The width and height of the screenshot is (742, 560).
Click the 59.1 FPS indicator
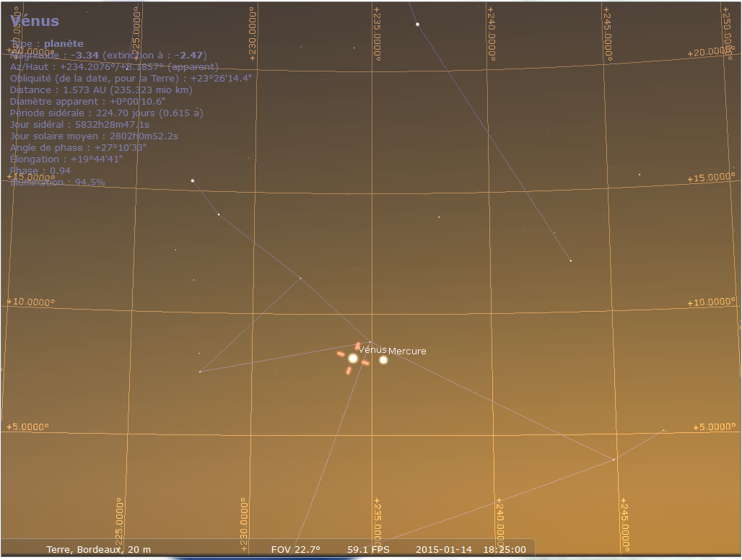(x=367, y=549)
